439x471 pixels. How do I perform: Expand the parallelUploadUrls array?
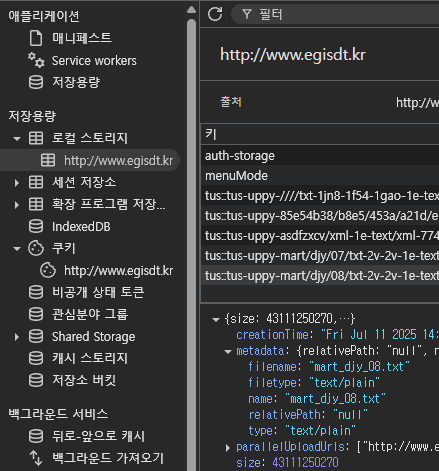228,447
